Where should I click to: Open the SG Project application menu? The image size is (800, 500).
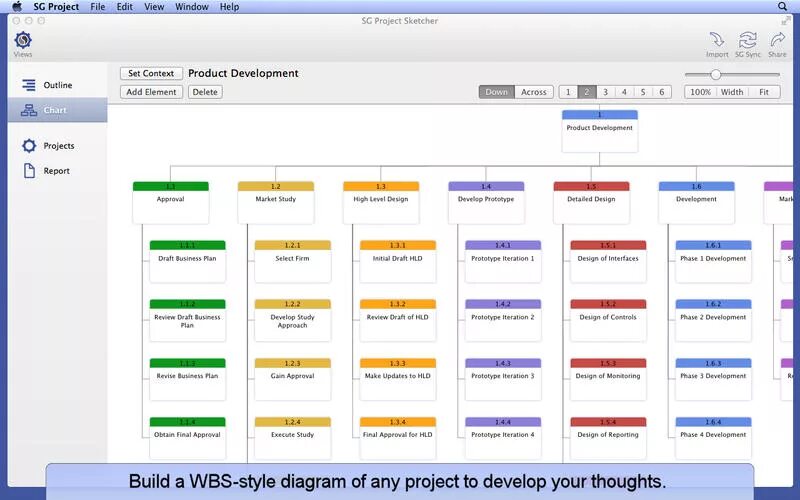point(56,7)
